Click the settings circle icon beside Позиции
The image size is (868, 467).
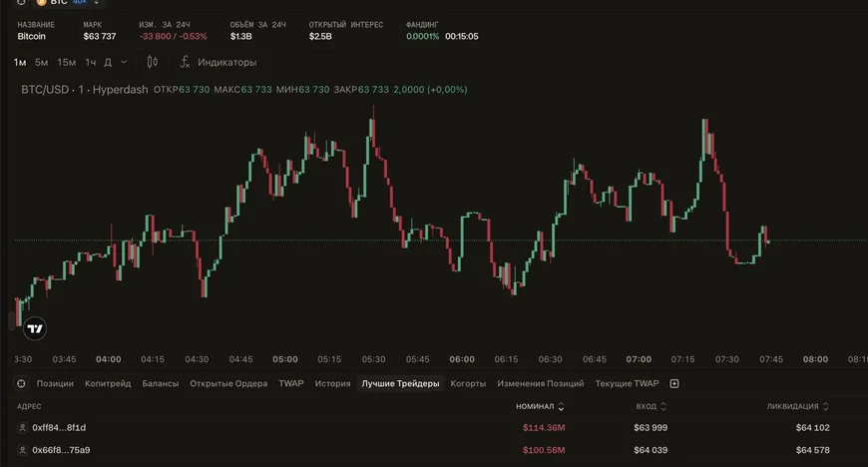(x=21, y=383)
